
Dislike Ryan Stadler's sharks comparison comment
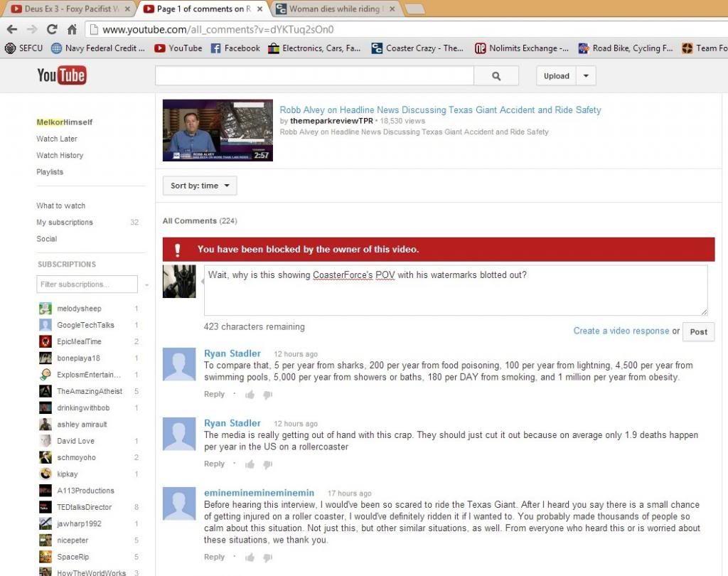click(x=267, y=395)
